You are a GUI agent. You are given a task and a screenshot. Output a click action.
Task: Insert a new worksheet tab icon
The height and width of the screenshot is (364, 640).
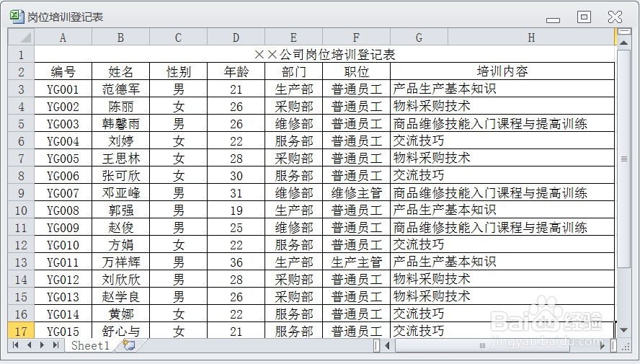129,345
